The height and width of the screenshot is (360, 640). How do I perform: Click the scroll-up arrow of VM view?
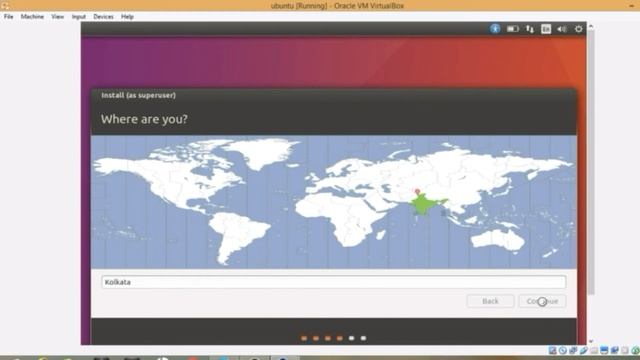tap(591, 27)
